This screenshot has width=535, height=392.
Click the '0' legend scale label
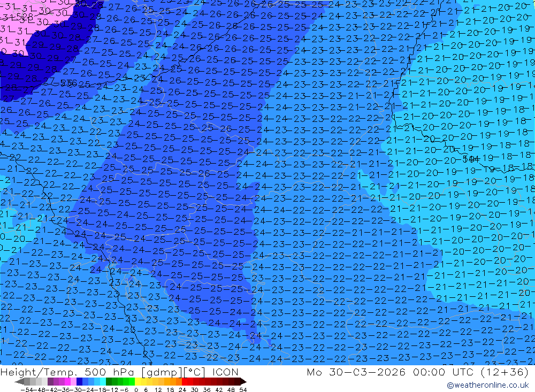coord(136,390)
